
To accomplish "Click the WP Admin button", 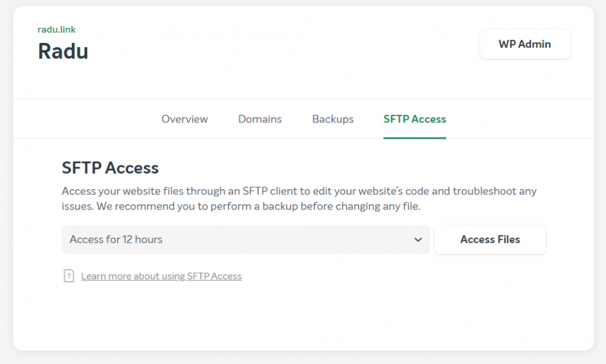I will point(525,44).
